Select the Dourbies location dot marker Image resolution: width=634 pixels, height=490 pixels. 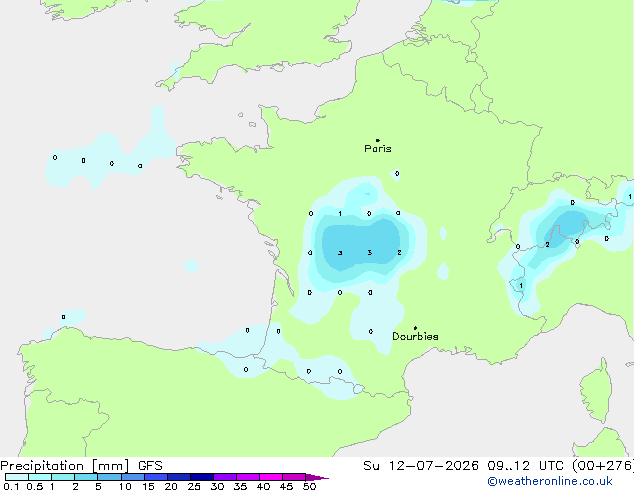coord(415,328)
